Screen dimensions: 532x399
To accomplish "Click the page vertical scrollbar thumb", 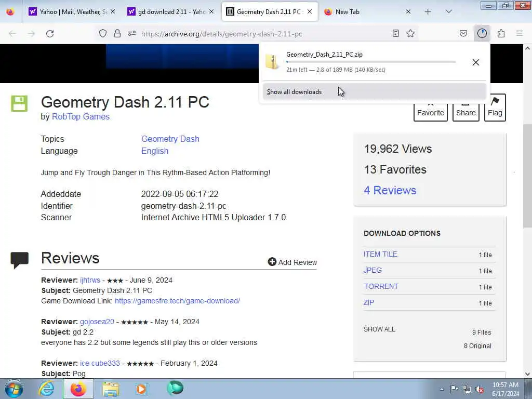I will pyautogui.click(x=527, y=176).
